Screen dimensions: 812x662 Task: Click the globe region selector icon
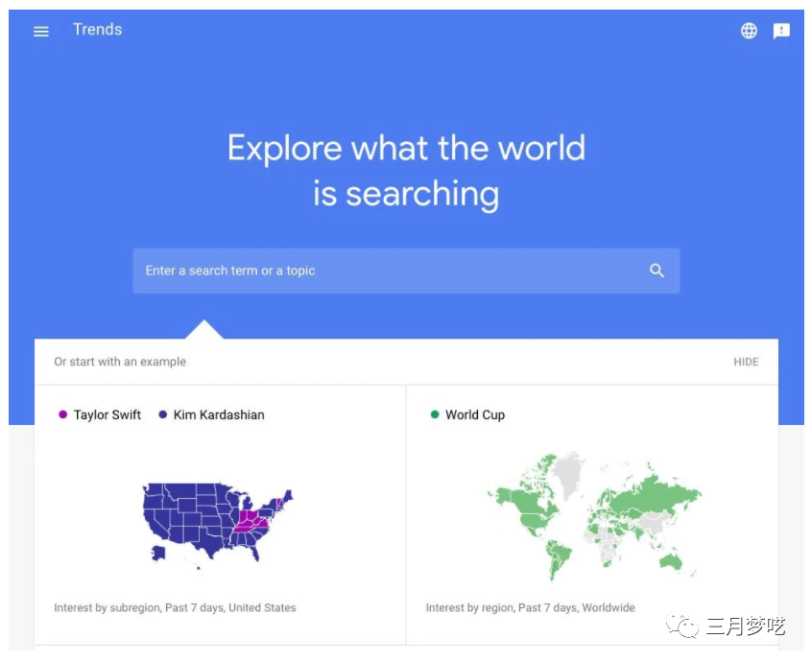point(749,31)
